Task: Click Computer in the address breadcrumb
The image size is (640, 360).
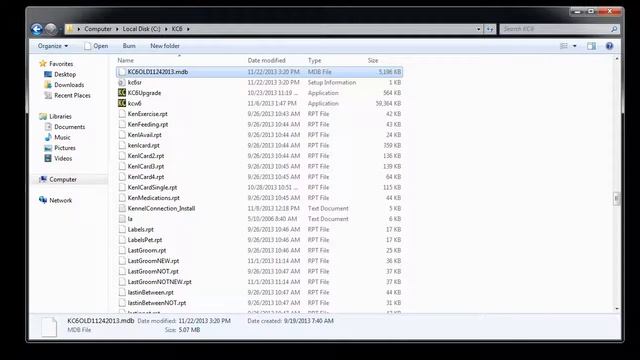Action: point(98,29)
